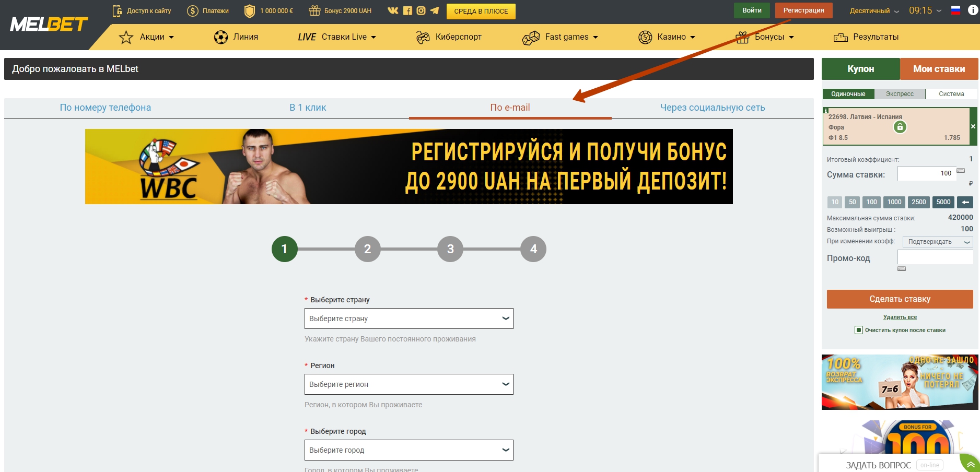Select the Система bet type
Image resolution: width=980 pixels, height=472 pixels.
pos(951,94)
